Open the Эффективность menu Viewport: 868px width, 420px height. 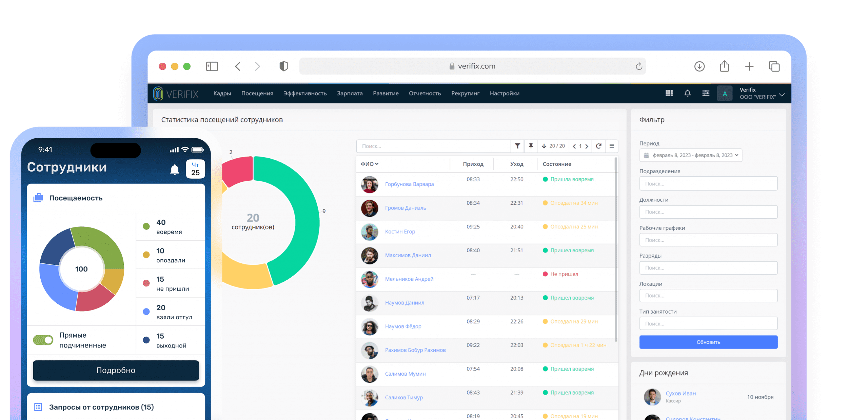pyautogui.click(x=305, y=94)
